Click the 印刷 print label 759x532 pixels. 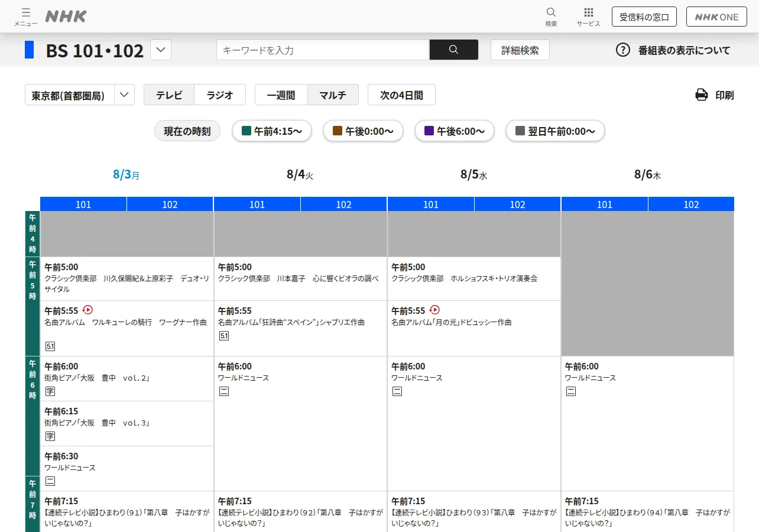pos(725,95)
